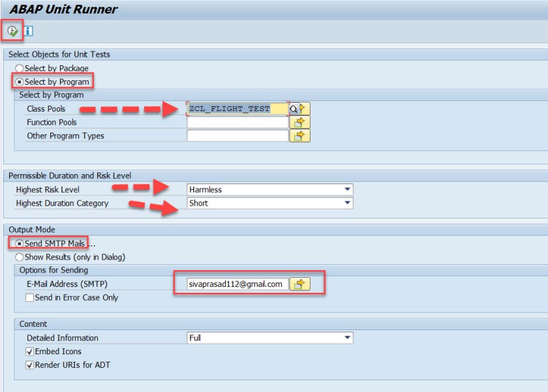Click the Class Pools field with ZCL_FLIGHT_TEST
Image resolution: width=548 pixels, height=392 pixels.
pos(237,109)
